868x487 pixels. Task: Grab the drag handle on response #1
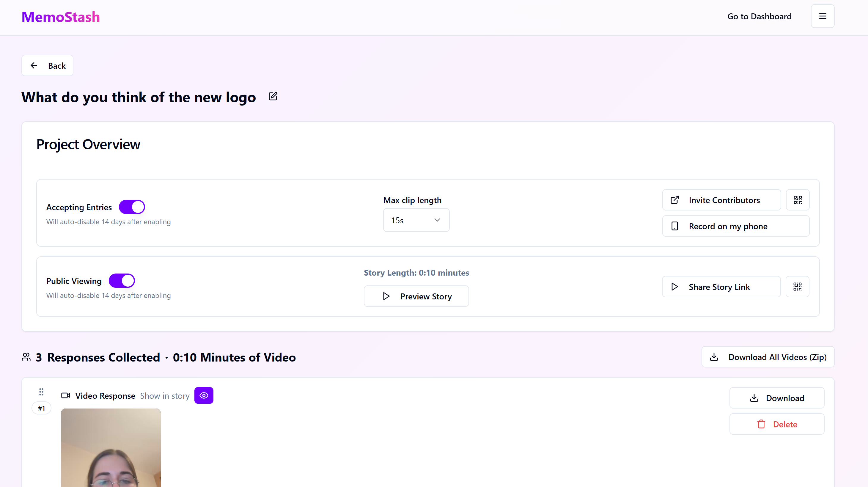point(41,392)
